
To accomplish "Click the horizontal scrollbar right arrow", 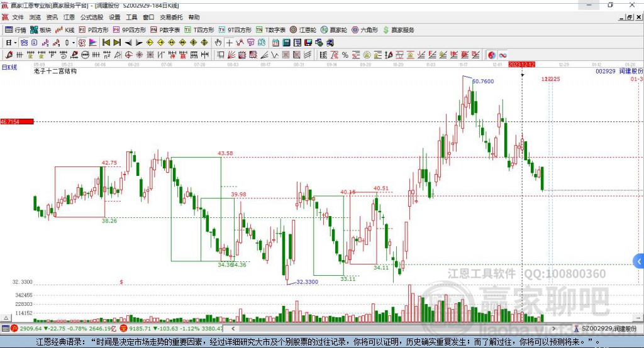I will click(553, 329).
